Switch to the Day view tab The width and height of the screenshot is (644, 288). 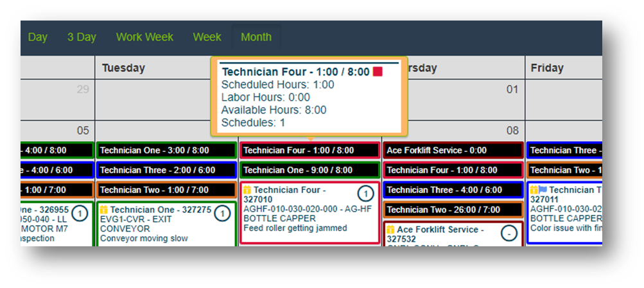(38, 37)
